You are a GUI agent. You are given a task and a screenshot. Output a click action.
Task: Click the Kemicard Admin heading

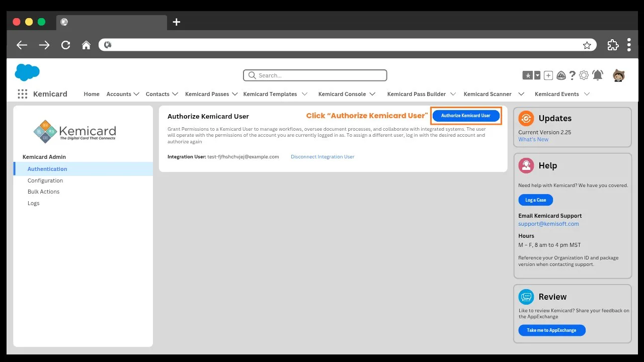[44, 157]
